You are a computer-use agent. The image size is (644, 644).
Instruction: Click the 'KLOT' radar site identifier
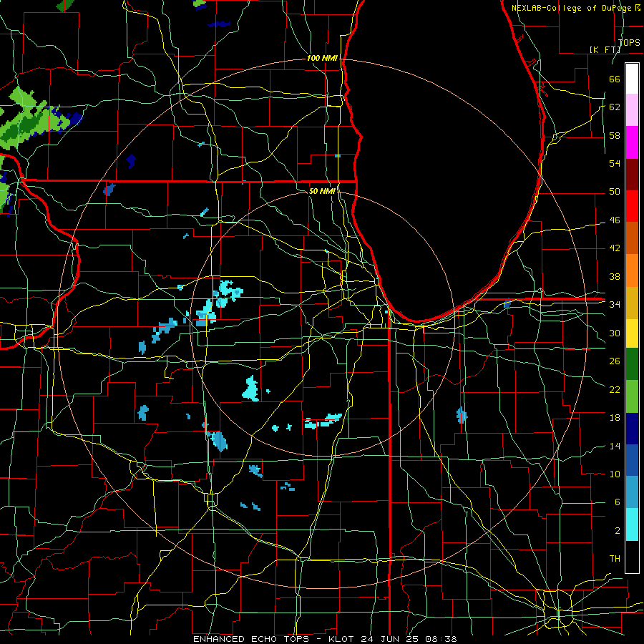[343, 639]
